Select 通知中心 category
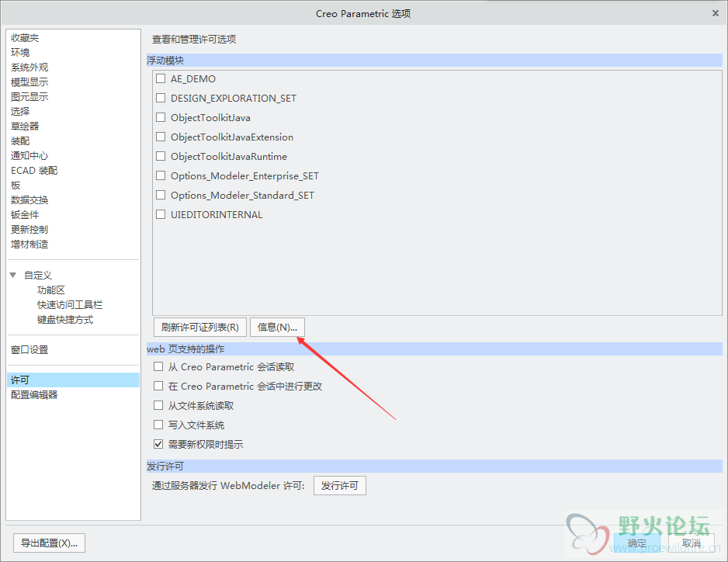The image size is (728, 562). coord(29,155)
